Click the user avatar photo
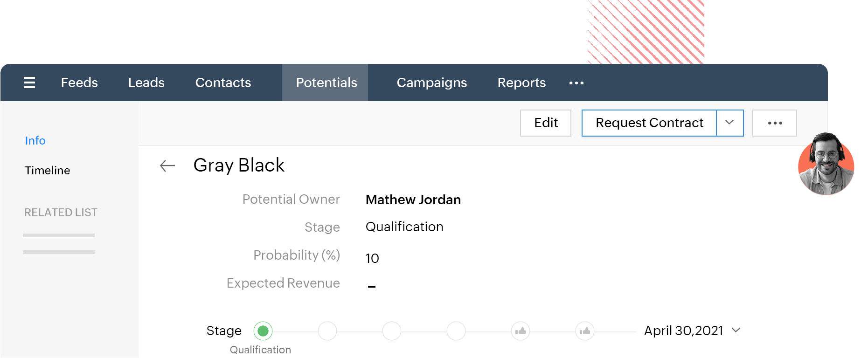This screenshot has height=358, width=868. (826, 164)
